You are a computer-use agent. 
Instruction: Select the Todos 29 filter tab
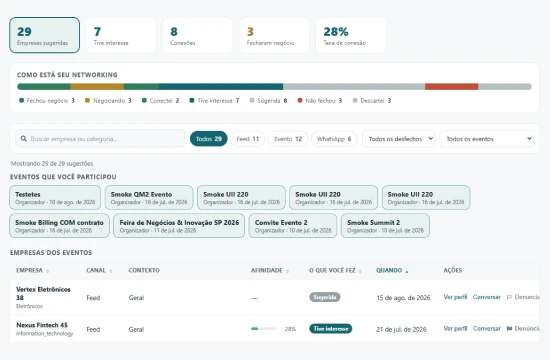(209, 139)
